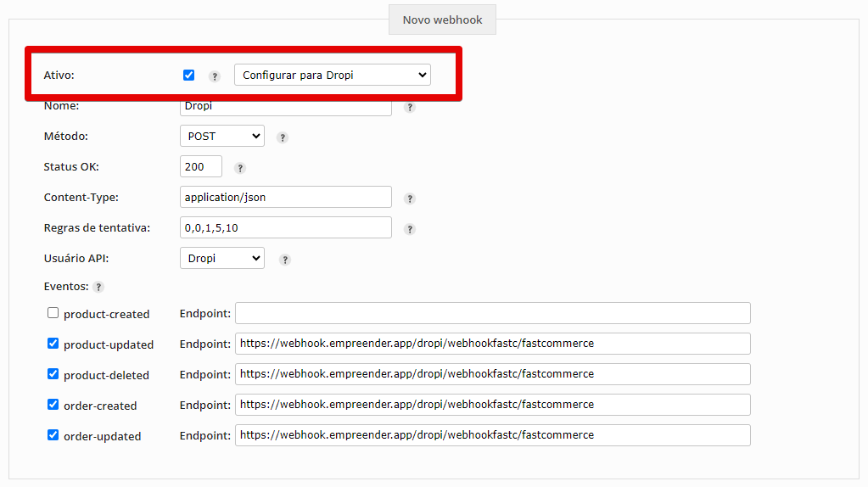
Task: Show help for Content-Type field
Action: point(410,199)
